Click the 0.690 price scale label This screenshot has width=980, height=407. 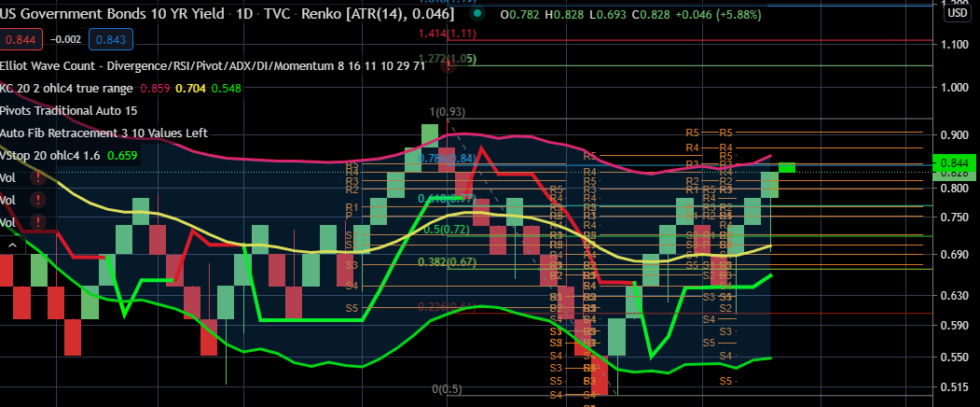(x=953, y=255)
